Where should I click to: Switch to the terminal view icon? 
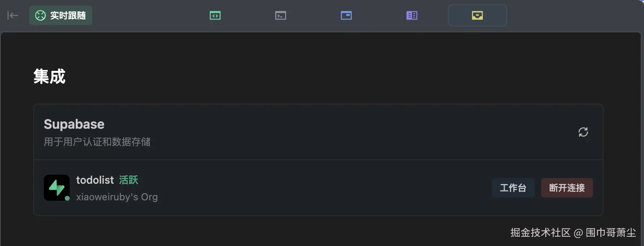(x=281, y=15)
